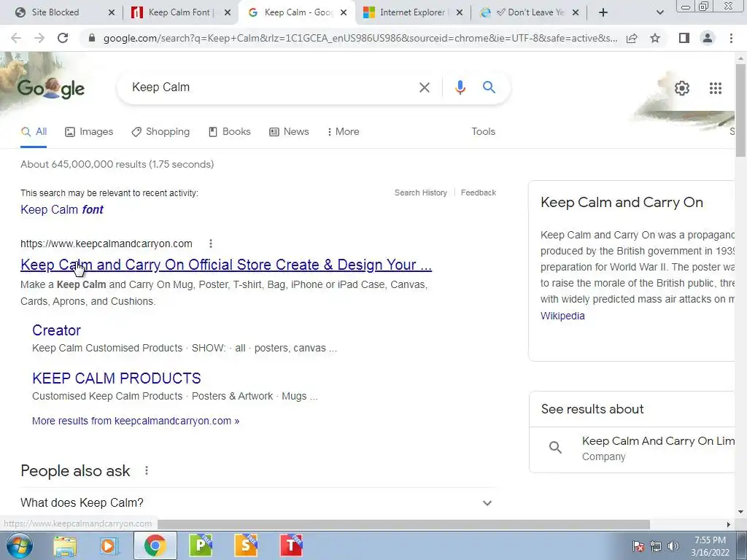View site security lock info

pyautogui.click(x=93, y=38)
